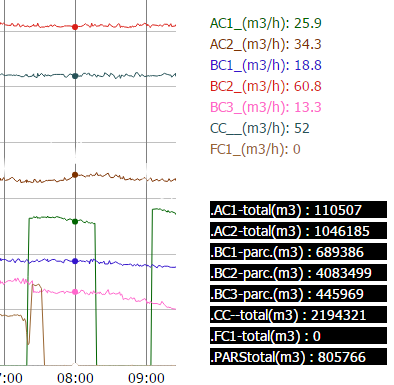Viewport: 394px width, 385px height.
Task: Click the brown AC2 data point marker
Action: [75, 175]
